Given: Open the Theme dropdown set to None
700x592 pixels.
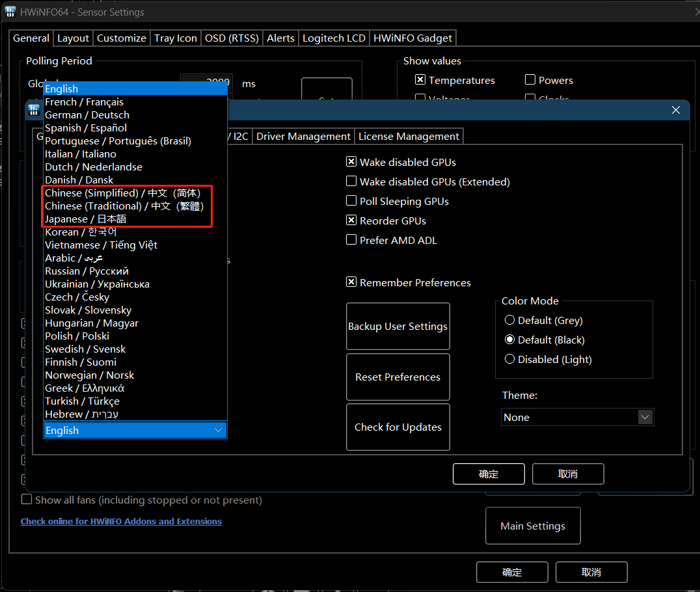Looking at the screenshot, I should coord(645,417).
